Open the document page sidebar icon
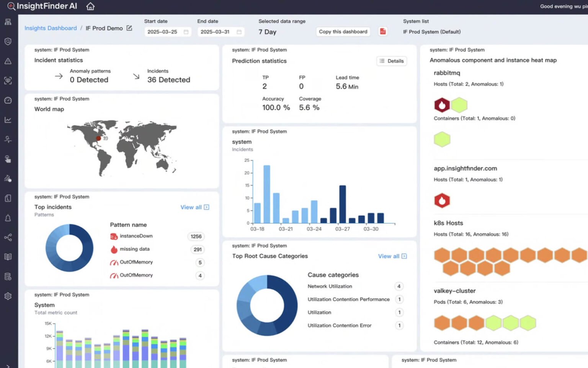 (8, 198)
